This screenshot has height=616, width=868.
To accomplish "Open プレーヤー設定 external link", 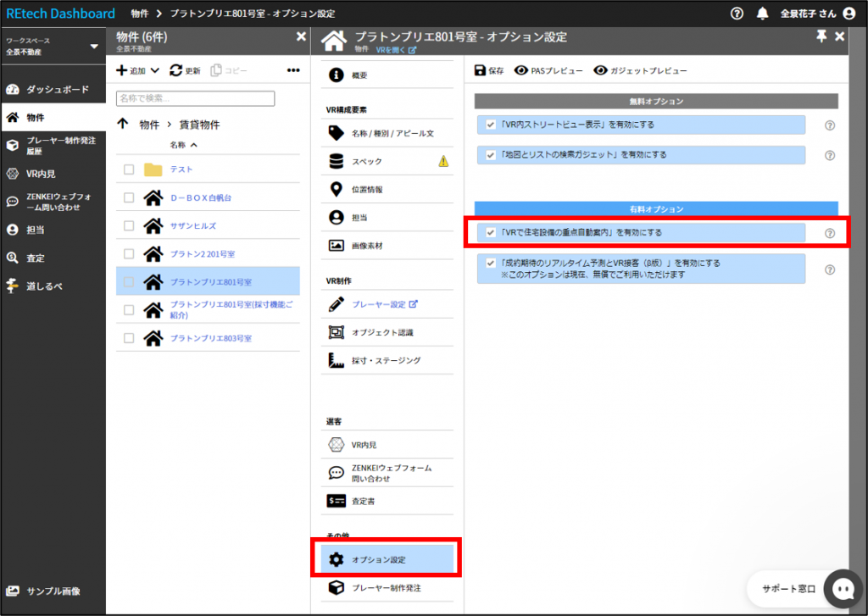I will point(385,304).
